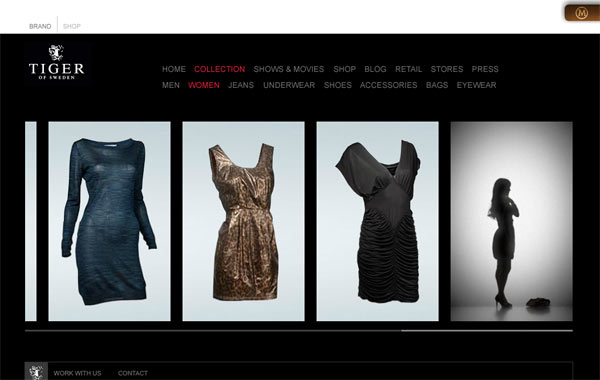Open the CONTACT footer link
The width and height of the screenshot is (600, 380).
coord(133,373)
